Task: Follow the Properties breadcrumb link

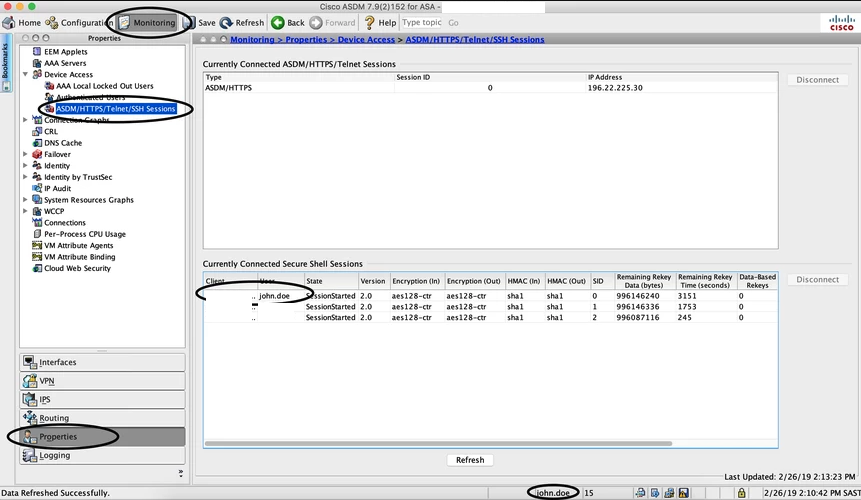Action: 306,40
